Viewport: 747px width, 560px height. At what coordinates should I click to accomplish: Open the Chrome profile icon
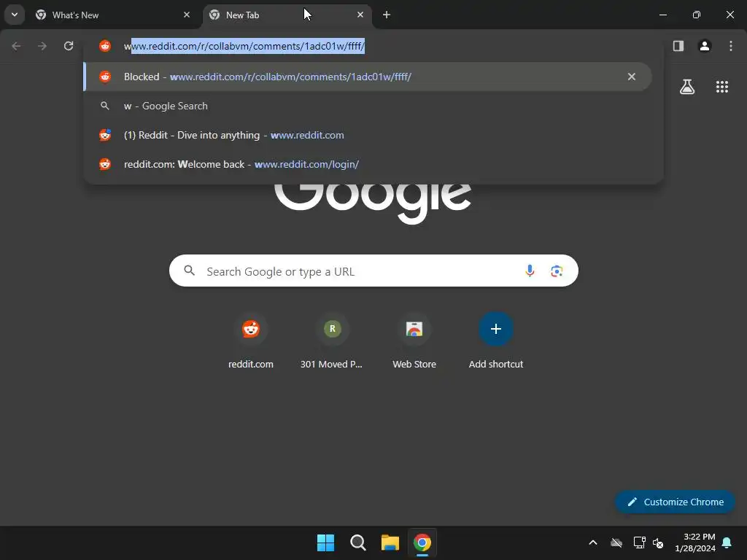[x=705, y=46]
